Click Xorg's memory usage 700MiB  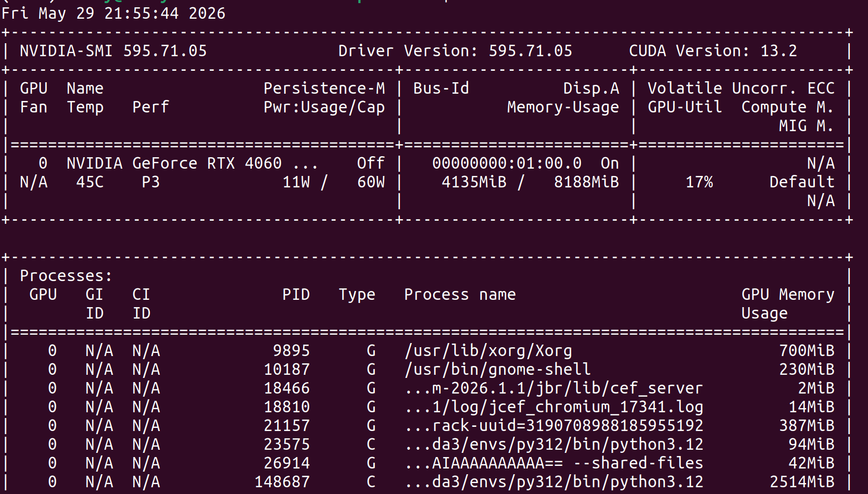807,351
